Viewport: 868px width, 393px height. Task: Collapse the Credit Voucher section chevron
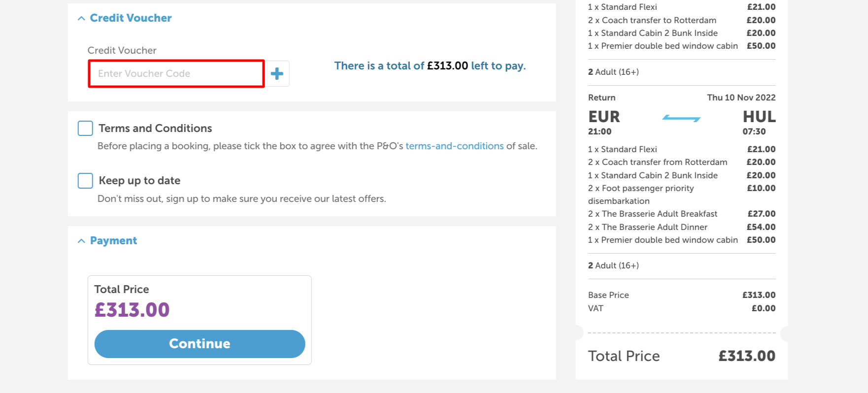point(81,18)
